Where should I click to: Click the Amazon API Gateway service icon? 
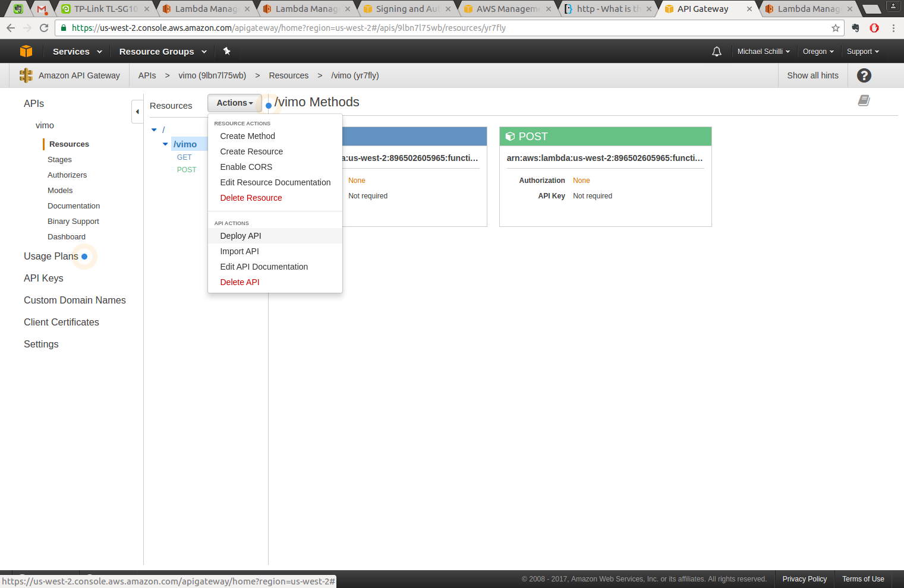[x=26, y=75]
